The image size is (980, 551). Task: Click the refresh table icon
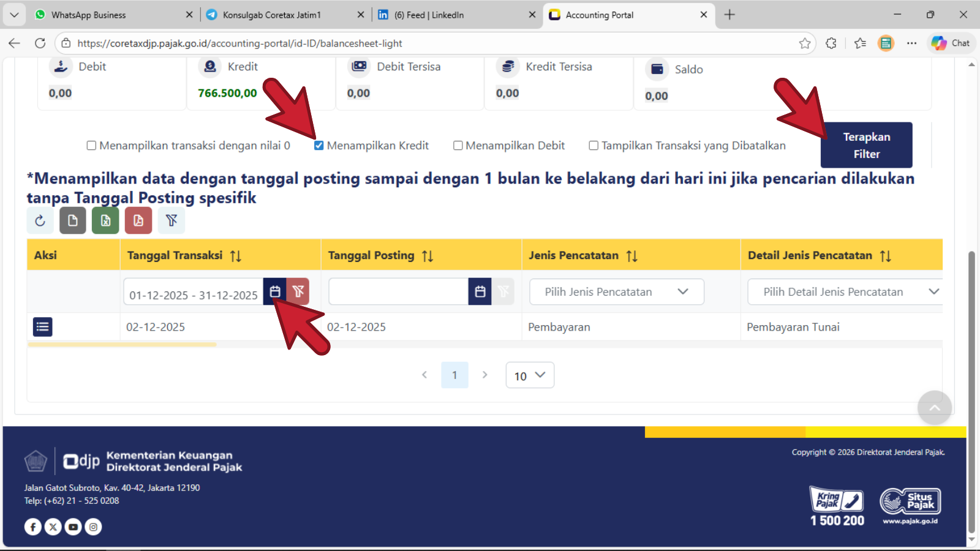point(40,221)
